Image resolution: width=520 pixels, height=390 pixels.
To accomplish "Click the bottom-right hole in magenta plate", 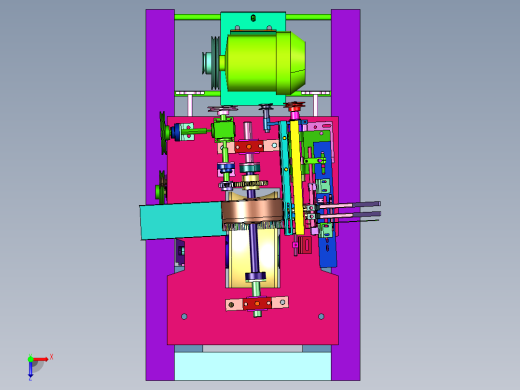I will 321,316.
